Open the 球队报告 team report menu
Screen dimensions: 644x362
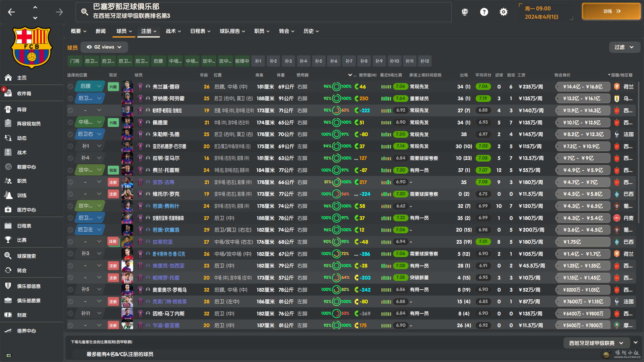coord(232,31)
